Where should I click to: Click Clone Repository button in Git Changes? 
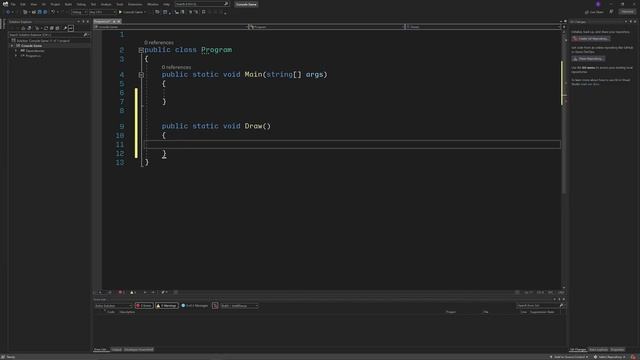pyautogui.click(x=588, y=59)
